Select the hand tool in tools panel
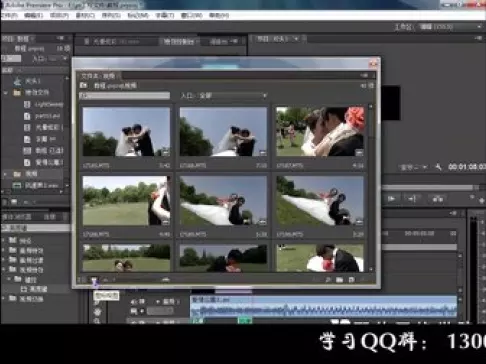Viewport: 486px width, 364px height. (97, 312)
